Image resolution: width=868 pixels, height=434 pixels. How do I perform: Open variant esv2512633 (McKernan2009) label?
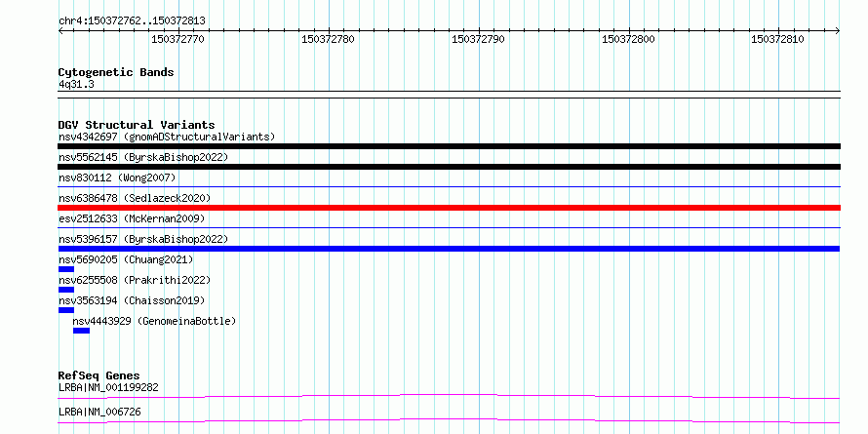click(x=132, y=218)
